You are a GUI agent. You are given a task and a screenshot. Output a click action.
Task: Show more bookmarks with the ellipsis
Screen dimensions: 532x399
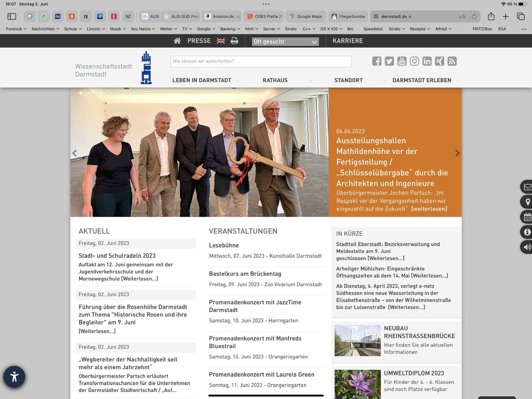(x=524, y=29)
